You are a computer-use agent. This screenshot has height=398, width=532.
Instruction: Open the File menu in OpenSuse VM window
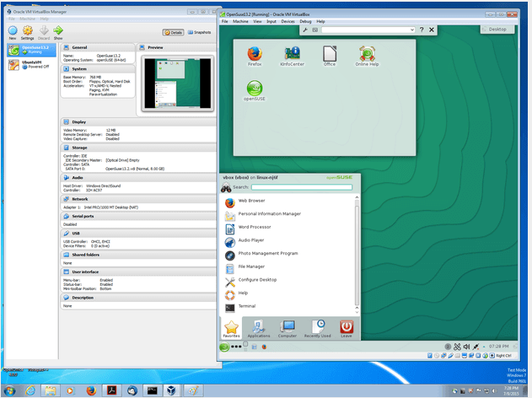pyautogui.click(x=224, y=21)
